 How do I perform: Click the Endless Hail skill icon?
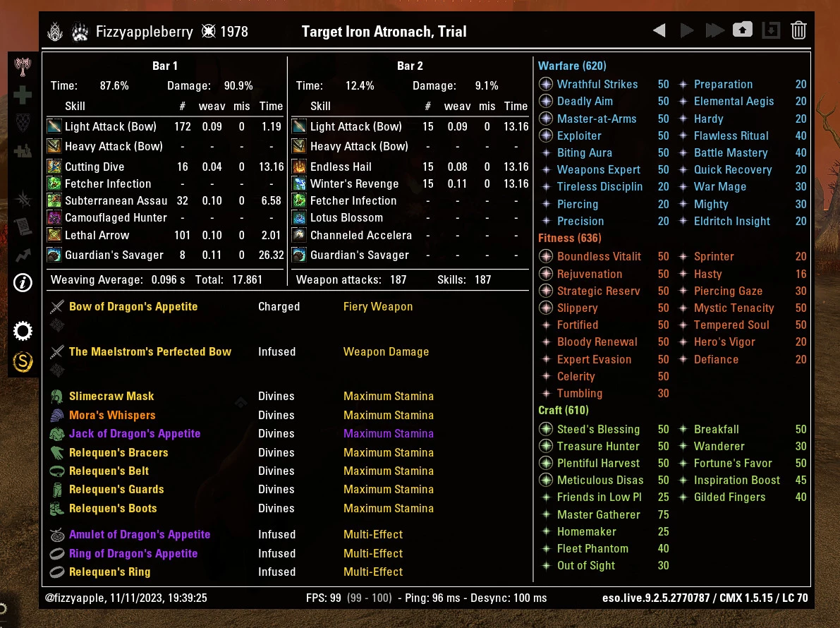300,167
